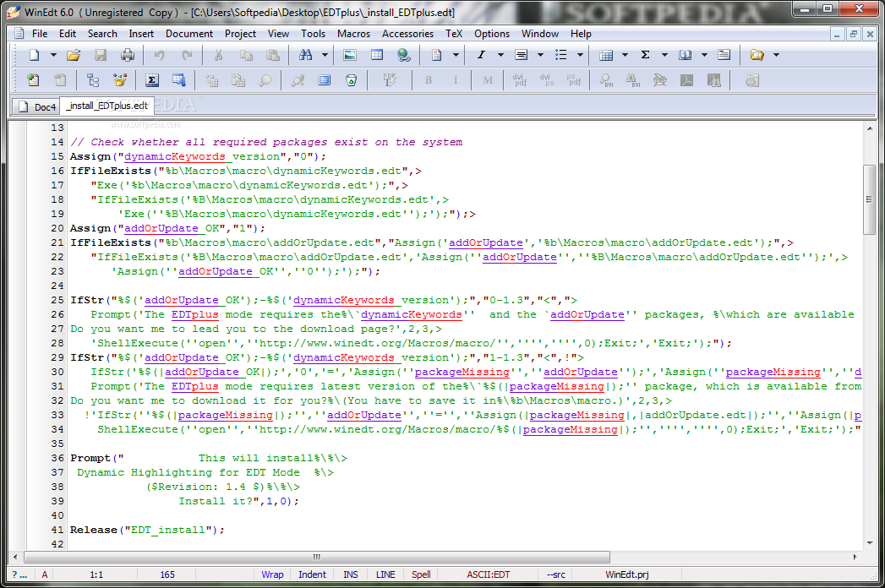This screenshot has width=885, height=588.
Task: Open the dropdown next to the table grid icon
Action: coord(625,55)
